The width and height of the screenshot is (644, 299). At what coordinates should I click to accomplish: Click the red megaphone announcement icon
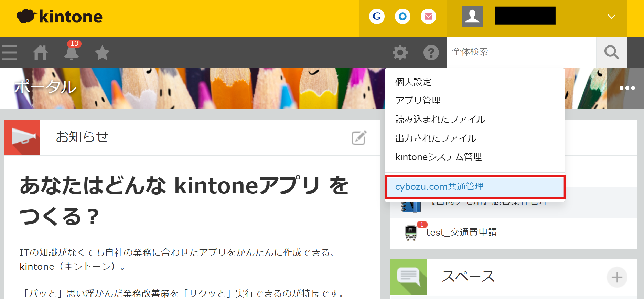22,137
